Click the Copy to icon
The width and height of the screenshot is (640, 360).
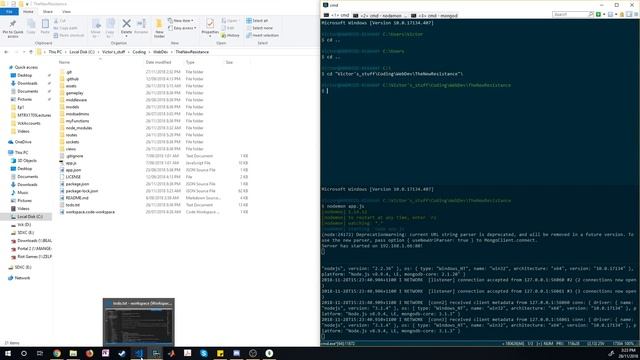(110, 28)
